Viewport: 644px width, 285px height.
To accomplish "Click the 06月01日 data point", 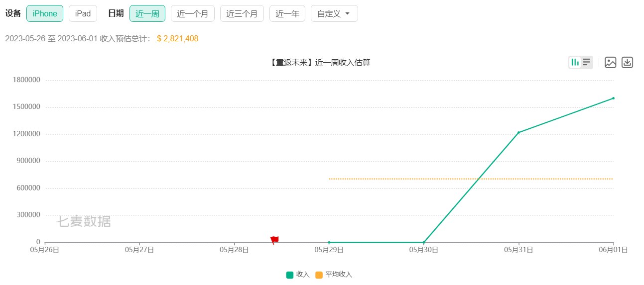I will (613, 98).
